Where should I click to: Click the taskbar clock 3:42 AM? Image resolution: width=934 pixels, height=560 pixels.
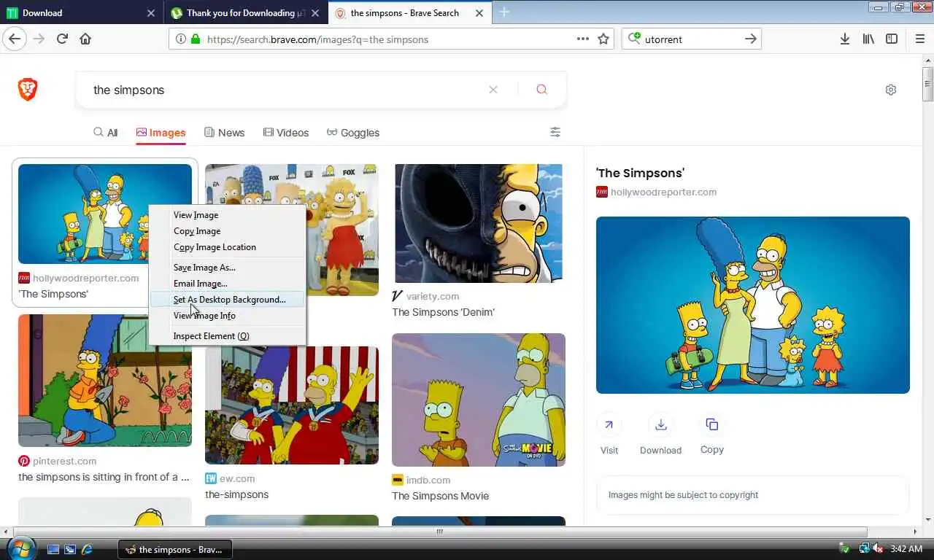coord(906,548)
